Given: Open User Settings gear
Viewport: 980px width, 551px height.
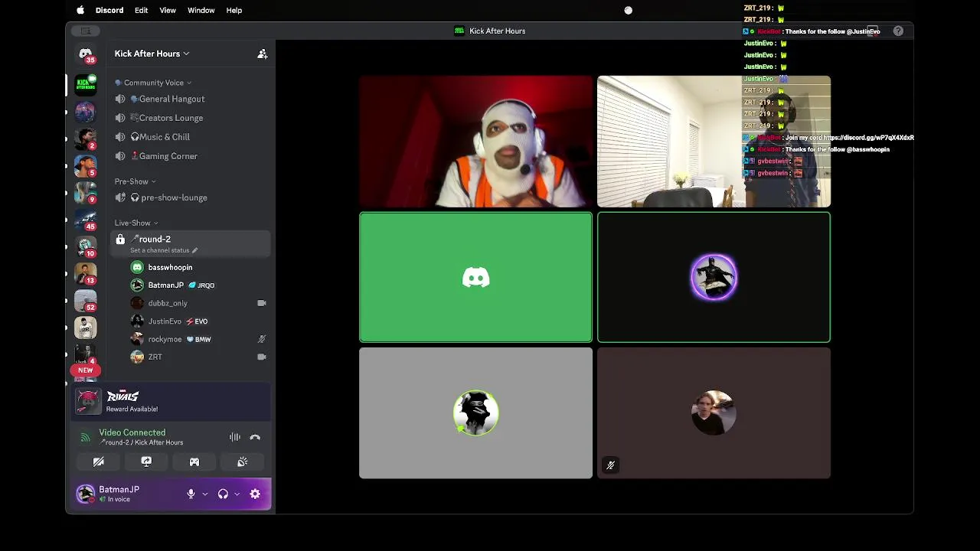Looking at the screenshot, I should [x=255, y=494].
